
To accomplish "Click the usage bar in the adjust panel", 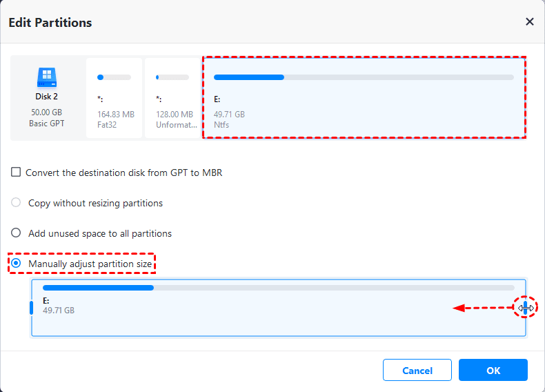I will click(278, 287).
